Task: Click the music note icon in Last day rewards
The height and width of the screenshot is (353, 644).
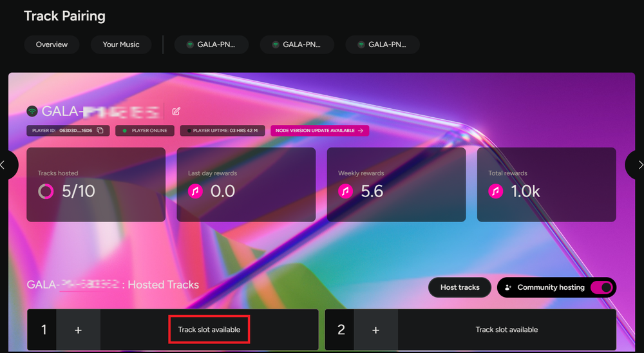Action: click(196, 191)
